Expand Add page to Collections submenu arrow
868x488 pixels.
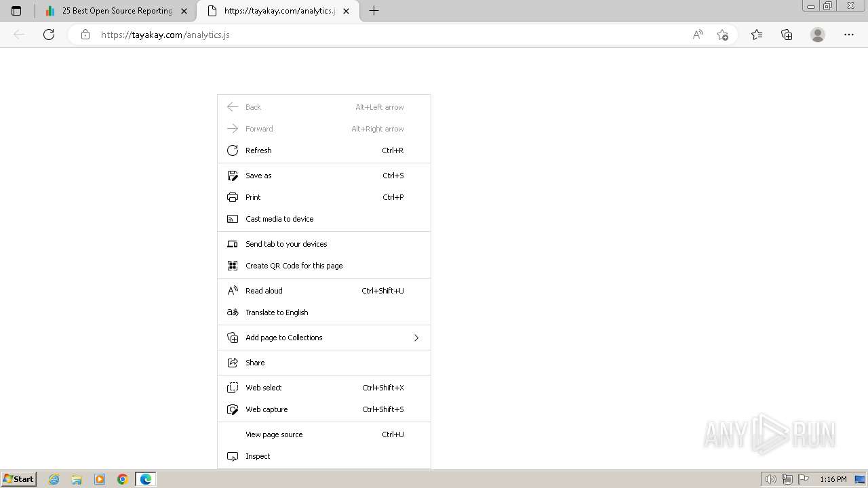pyautogui.click(x=416, y=338)
